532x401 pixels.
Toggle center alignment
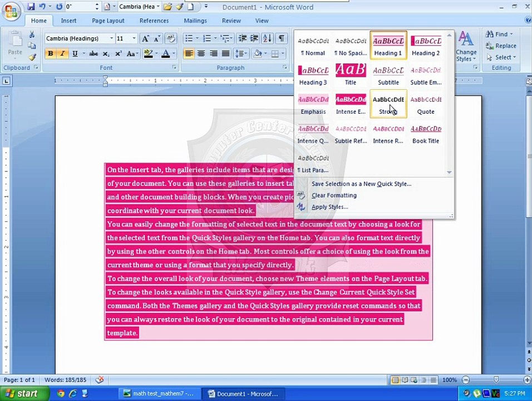201,53
